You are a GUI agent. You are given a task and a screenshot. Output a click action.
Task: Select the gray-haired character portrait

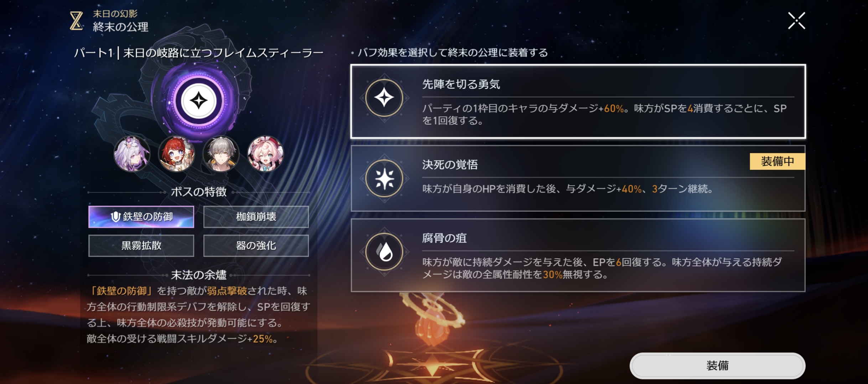tap(221, 154)
